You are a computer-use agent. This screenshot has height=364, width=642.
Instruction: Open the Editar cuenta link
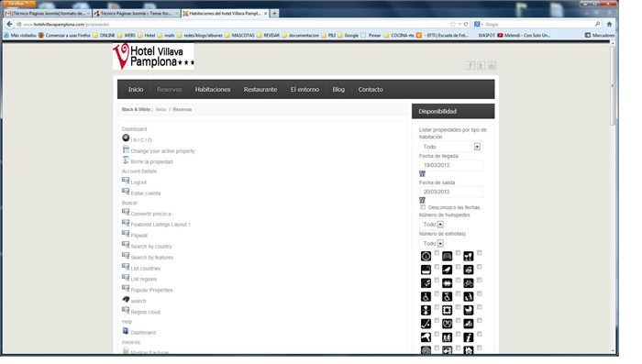[146, 193]
